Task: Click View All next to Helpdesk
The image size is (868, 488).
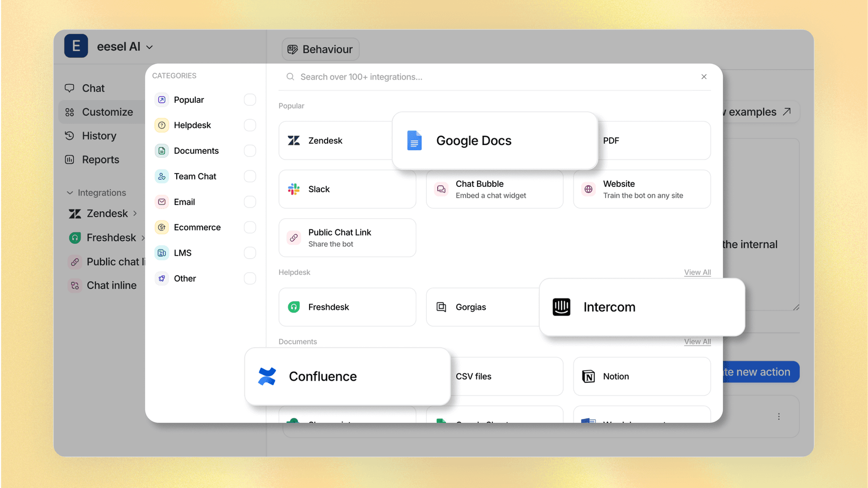Action: [x=697, y=272]
